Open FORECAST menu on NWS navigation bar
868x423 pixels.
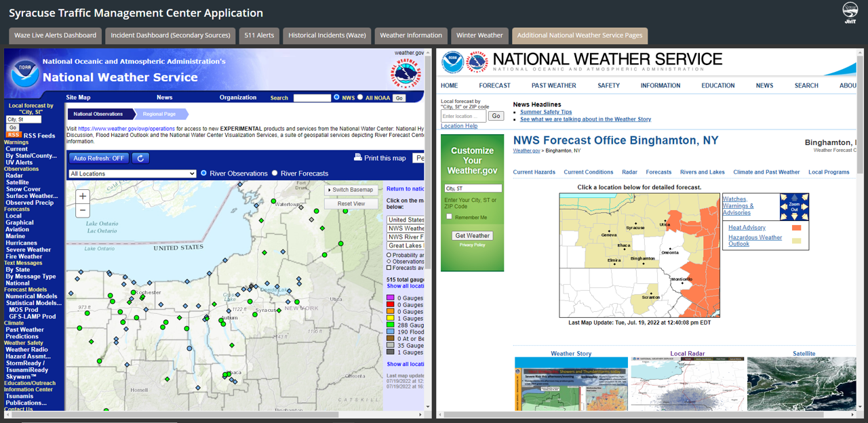pyautogui.click(x=494, y=85)
